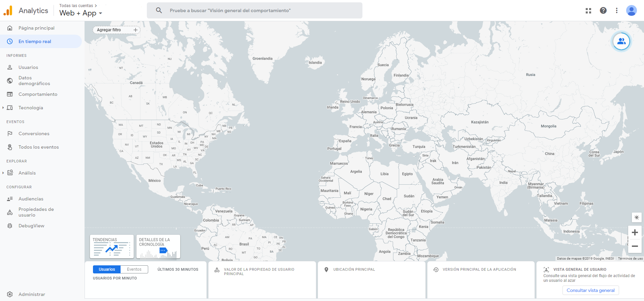Click the Administrar gear icon
644x301 pixels.
pos(10,294)
